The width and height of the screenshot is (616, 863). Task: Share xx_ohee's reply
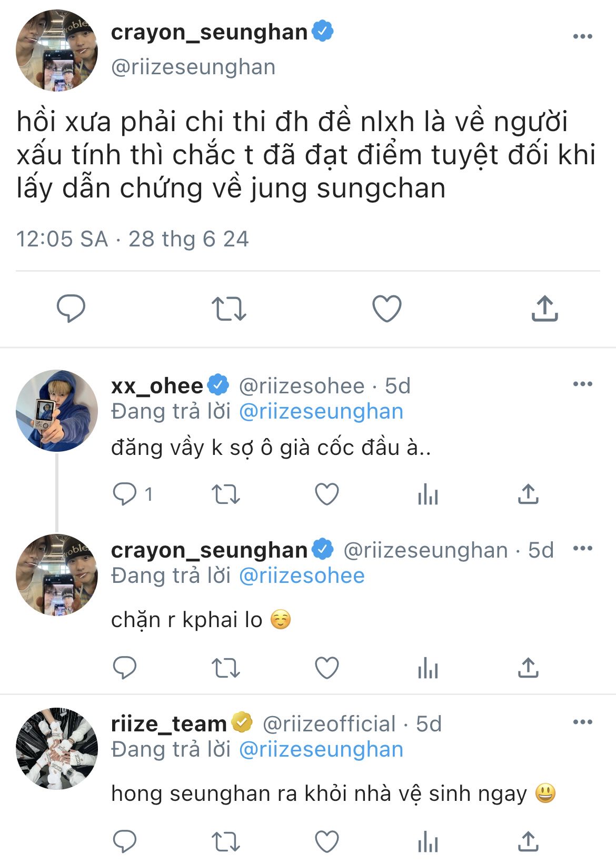point(528,494)
